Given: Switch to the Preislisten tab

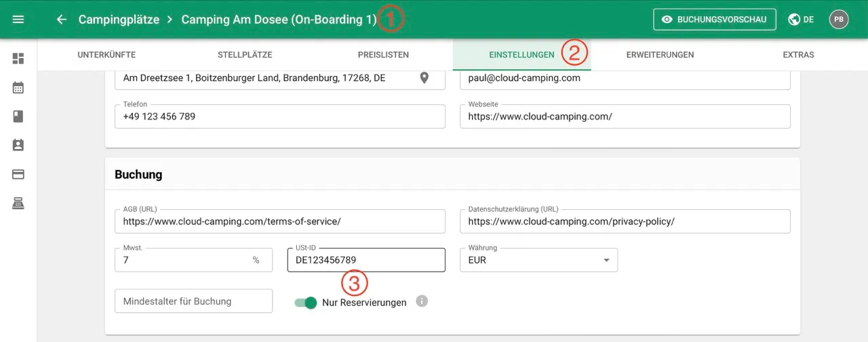Looking at the screenshot, I should 383,55.
